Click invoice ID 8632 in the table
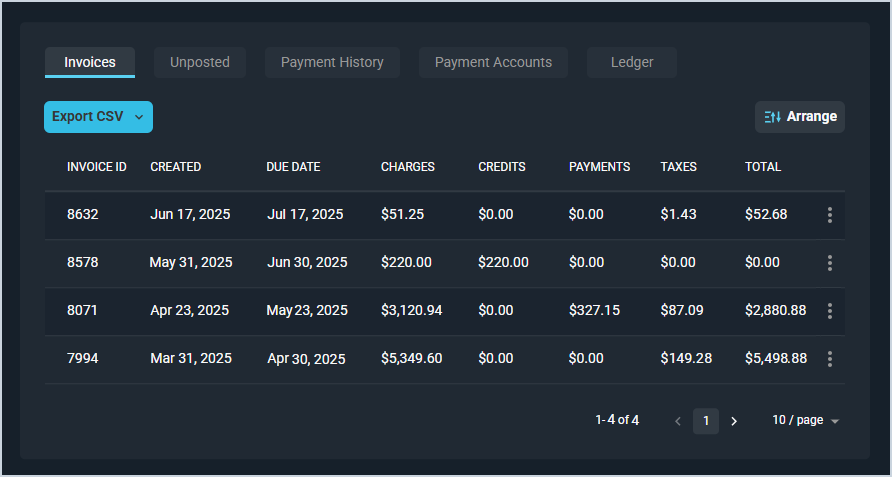Screen dimensions: 892x477 [83, 215]
